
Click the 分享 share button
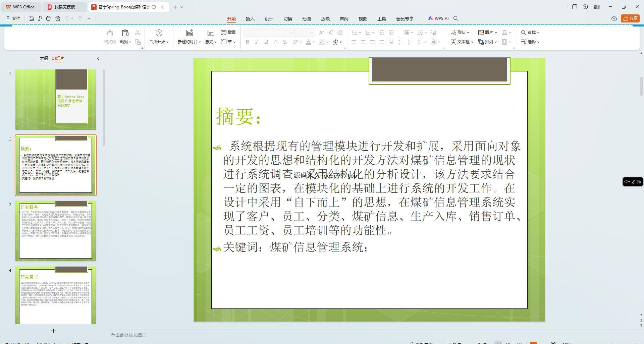click(630, 18)
